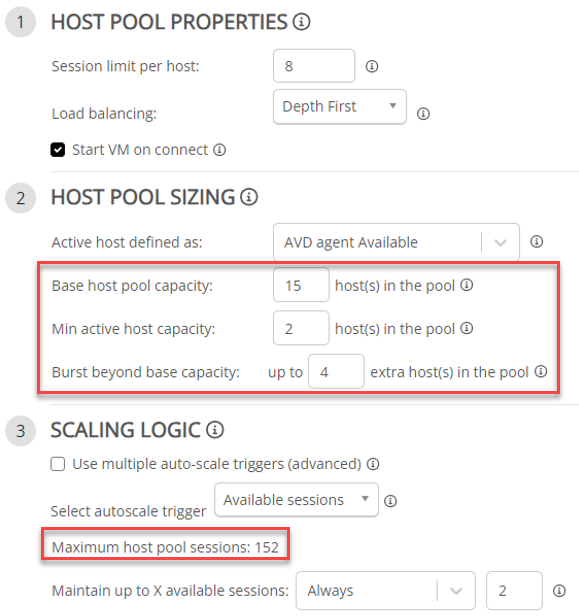Viewport: 579px width, 616px height.
Task: Click the Session limit per host field
Action: coord(314,66)
